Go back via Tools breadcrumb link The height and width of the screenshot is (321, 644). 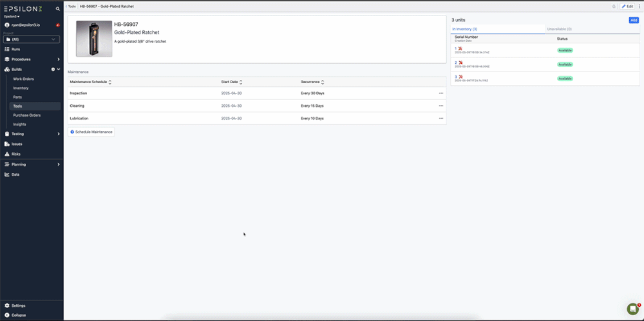pos(71,6)
